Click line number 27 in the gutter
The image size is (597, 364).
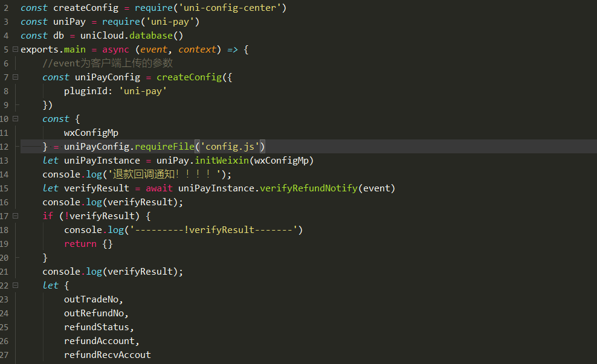coord(5,355)
